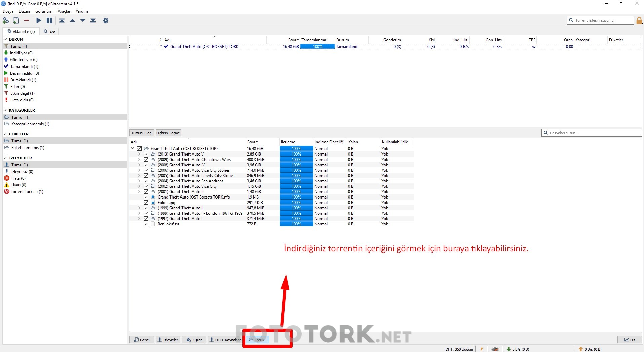Toggle the ETİKETLER section checkbox
644x352 pixels.
(x=5, y=134)
